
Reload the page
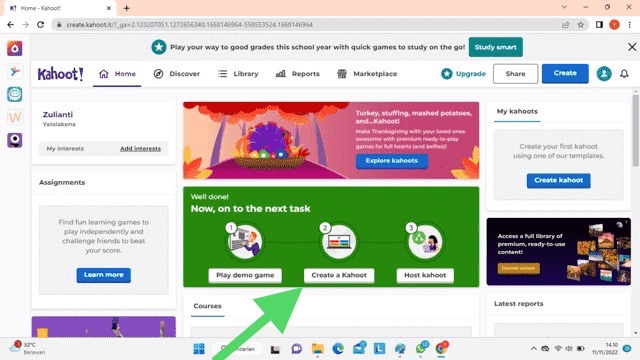(40, 25)
